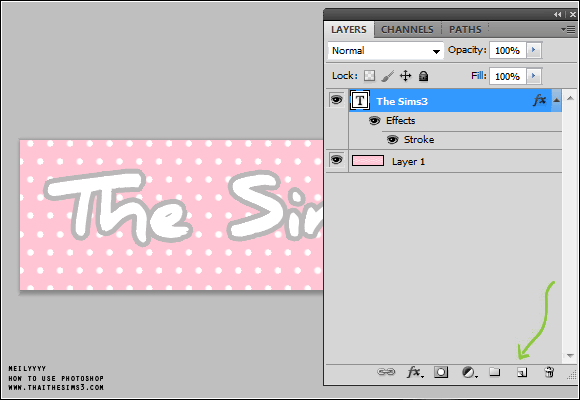This screenshot has width=580, height=400.
Task: Click the Link layers icon
Action: (x=386, y=372)
